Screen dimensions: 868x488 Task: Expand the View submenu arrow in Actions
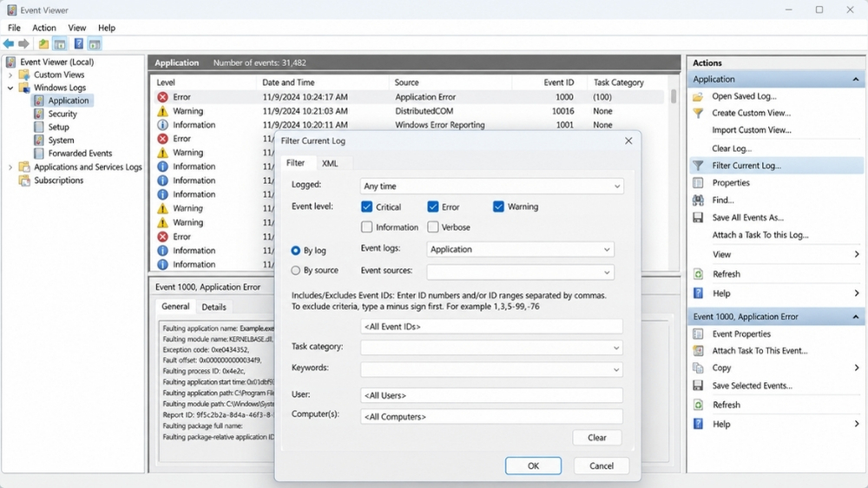point(857,254)
